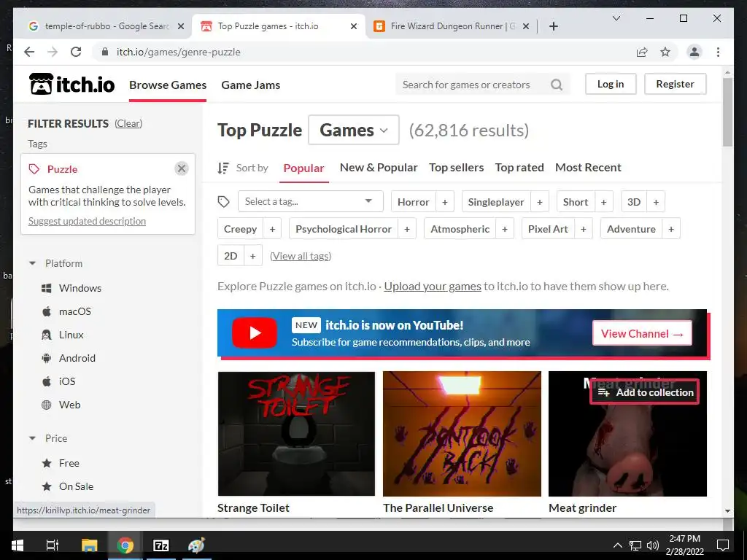747x560 pixels.
Task: Add 3D tag with plus button
Action: [x=656, y=202]
